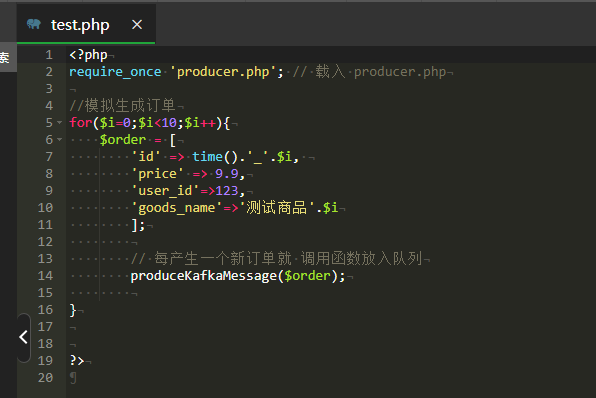This screenshot has height=398, width=596.
Task: Click the '测试商品' string literal
Action: pos(277,208)
